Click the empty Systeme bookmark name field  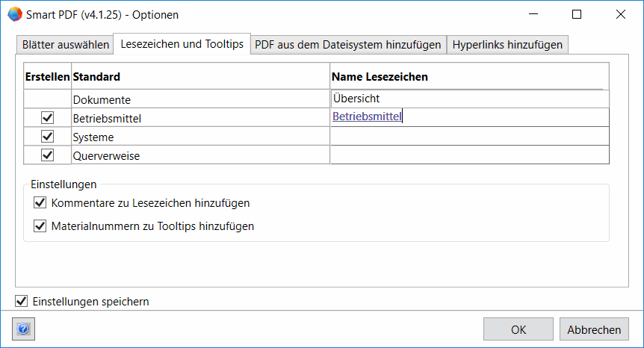click(x=469, y=136)
